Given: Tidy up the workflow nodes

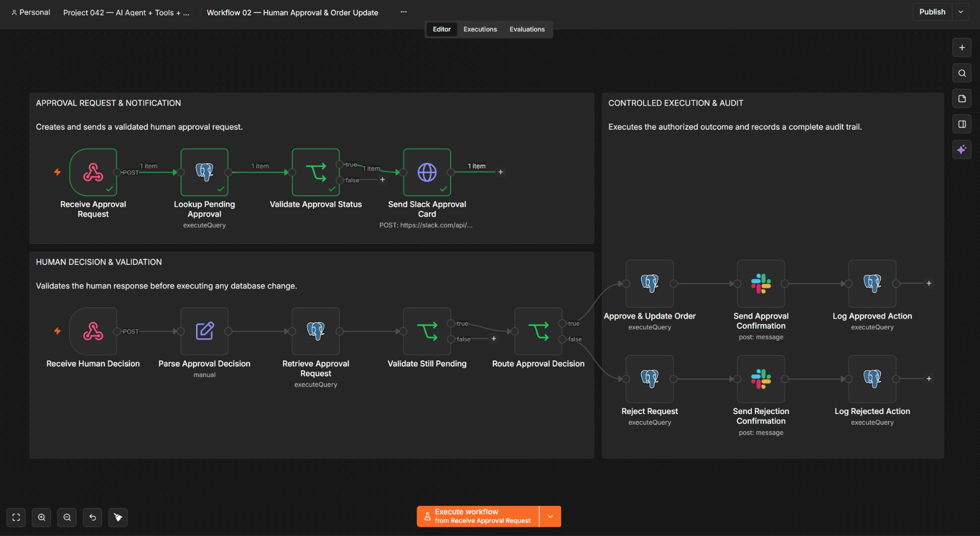Looking at the screenshot, I should click(118, 517).
